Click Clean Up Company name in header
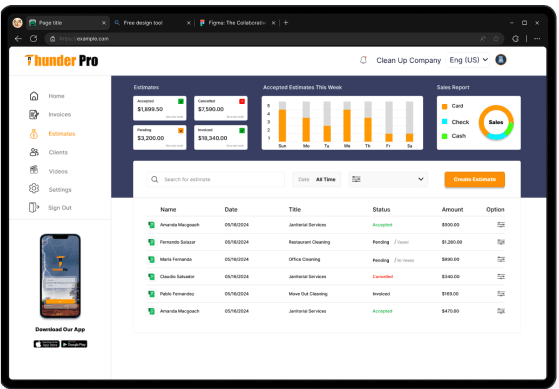Viewport: 559px width, 389px height. pyautogui.click(x=409, y=60)
